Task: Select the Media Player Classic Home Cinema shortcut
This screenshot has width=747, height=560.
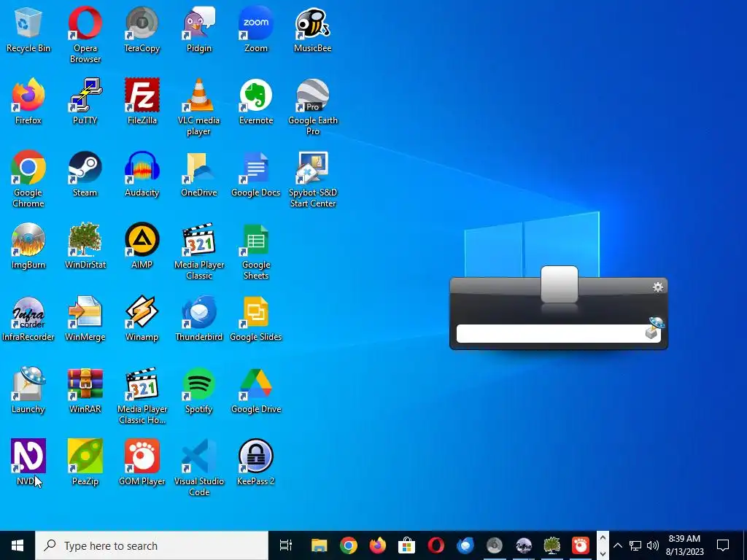Action: click(x=142, y=396)
